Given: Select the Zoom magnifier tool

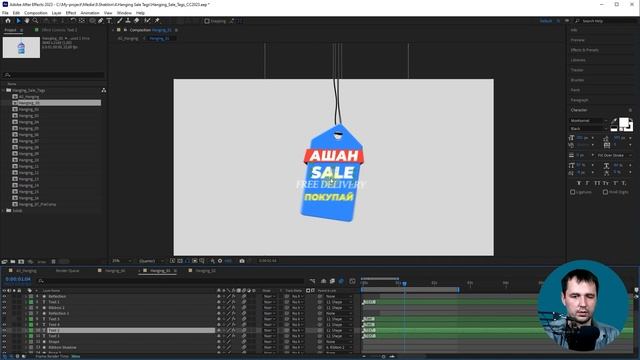Looking at the screenshot, I should pos(35,20).
